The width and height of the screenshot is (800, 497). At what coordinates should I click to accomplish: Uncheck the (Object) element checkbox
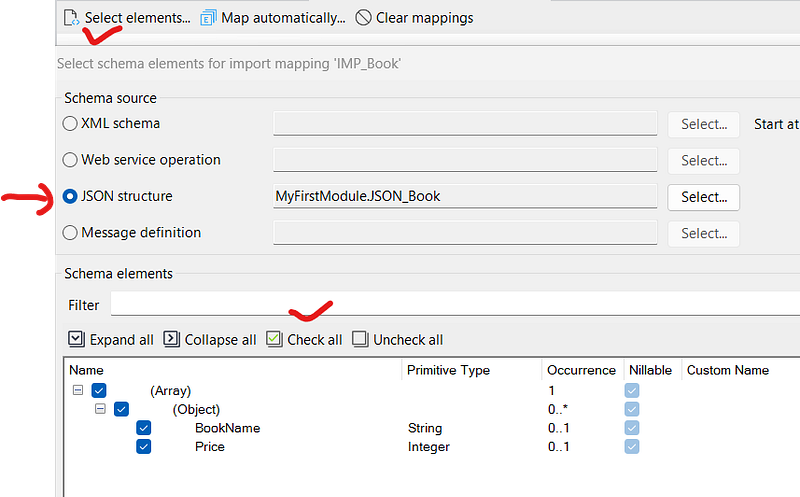tap(121, 409)
